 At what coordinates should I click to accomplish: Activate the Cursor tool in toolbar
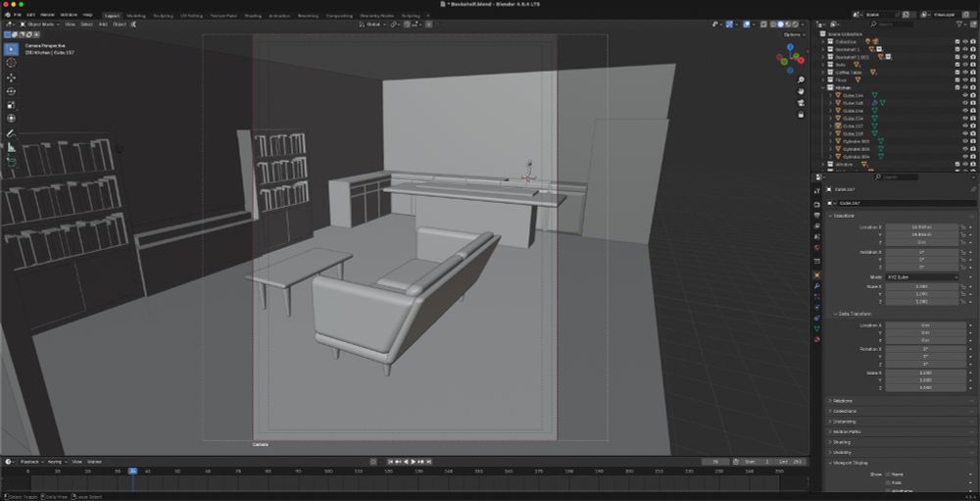[x=11, y=63]
